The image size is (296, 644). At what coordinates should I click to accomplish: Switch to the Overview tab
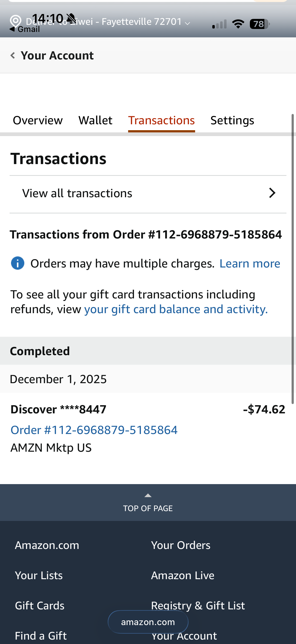tap(38, 121)
